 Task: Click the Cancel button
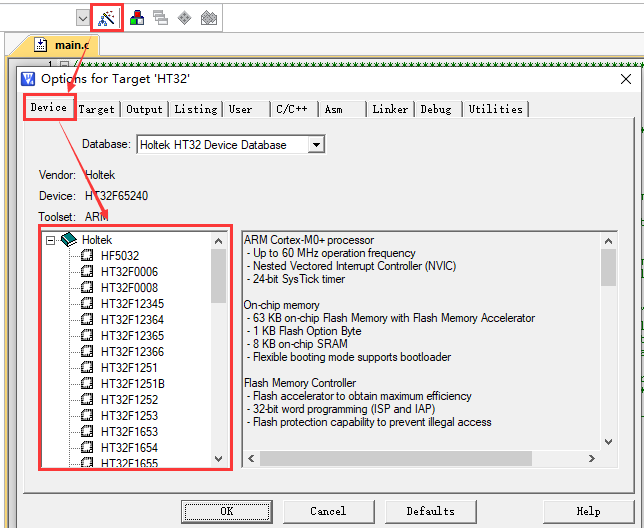pos(328,511)
